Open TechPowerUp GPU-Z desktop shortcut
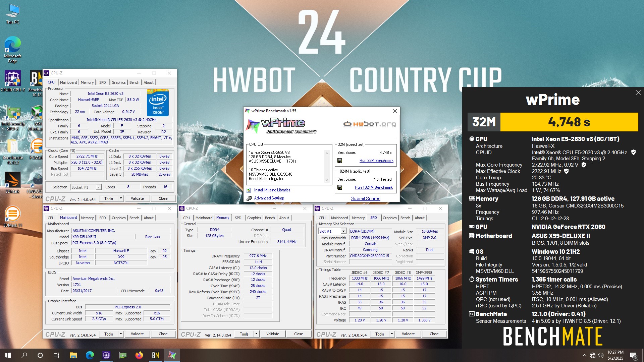The image size is (644, 362). point(12,117)
